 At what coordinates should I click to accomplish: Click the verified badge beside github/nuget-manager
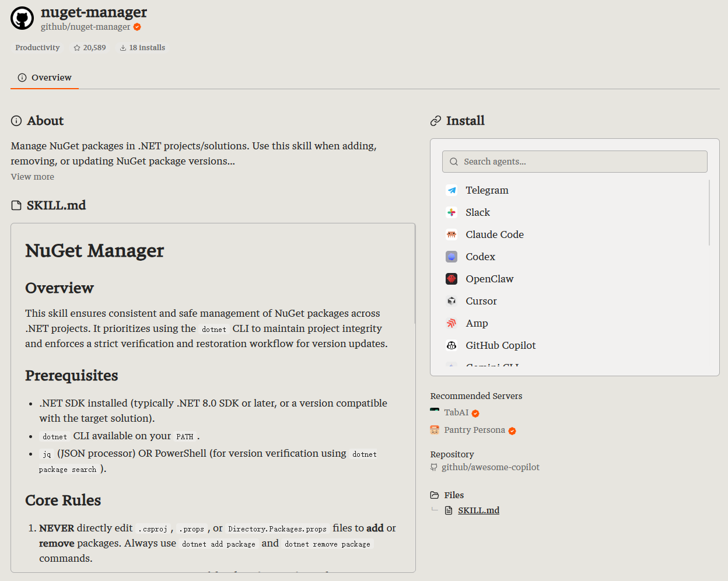137,27
